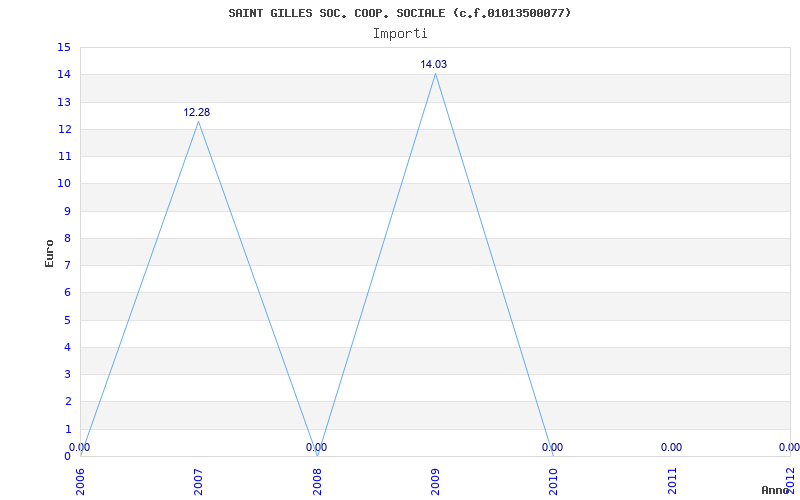This screenshot has height=500, width=800.
Task: Select the 0.00 value label above 2006
Action: click(80, 447)
